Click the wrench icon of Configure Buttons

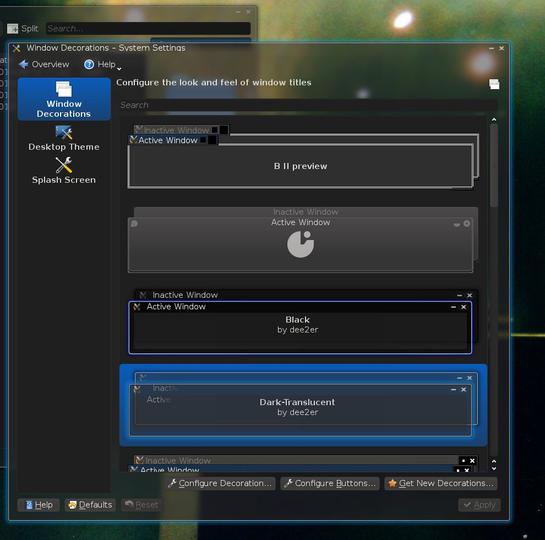pyautogui.click(x=288, y=483)
